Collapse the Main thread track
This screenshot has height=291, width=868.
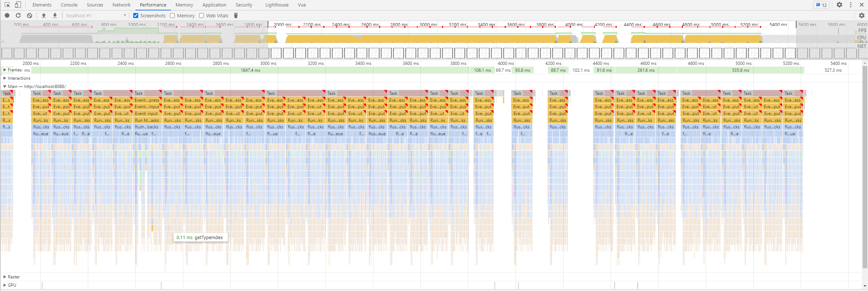tap(5, 87)
